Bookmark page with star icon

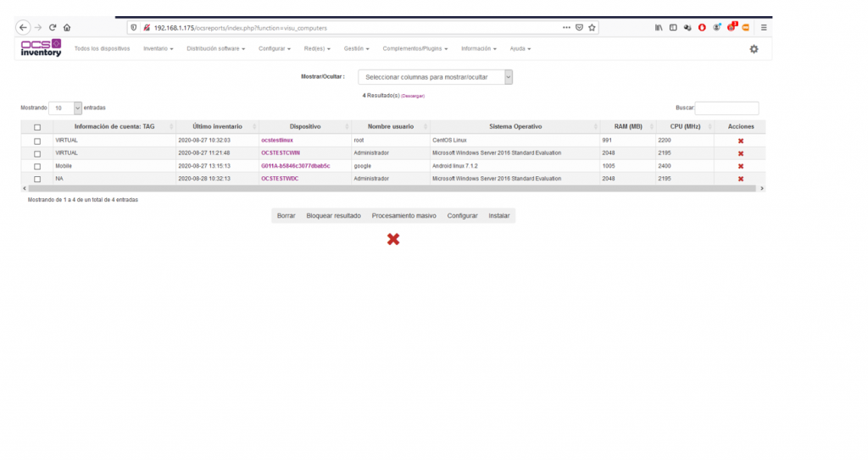[x=592, y=28]
